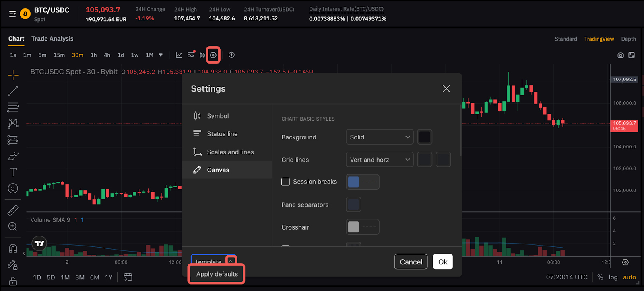
Task: Enable the Session breaks checkbox
Action: pos(285,182)
